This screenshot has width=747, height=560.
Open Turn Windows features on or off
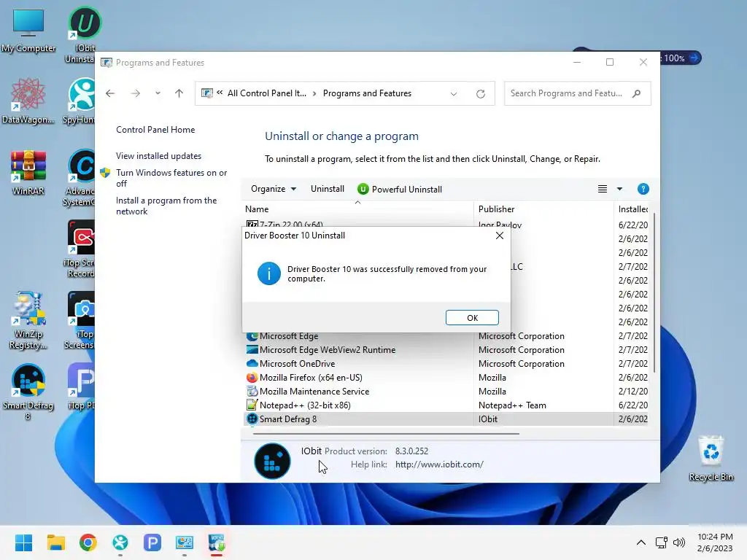point(171,178)
